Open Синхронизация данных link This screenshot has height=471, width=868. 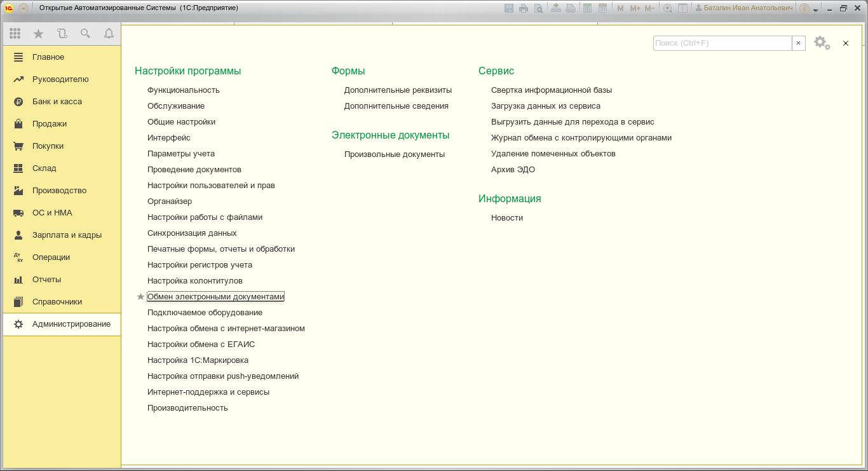tap(192, 233)
